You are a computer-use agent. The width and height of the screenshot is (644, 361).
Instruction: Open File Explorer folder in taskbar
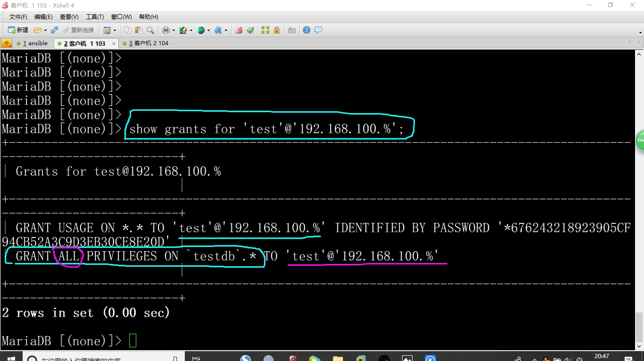tap(338, 357)
